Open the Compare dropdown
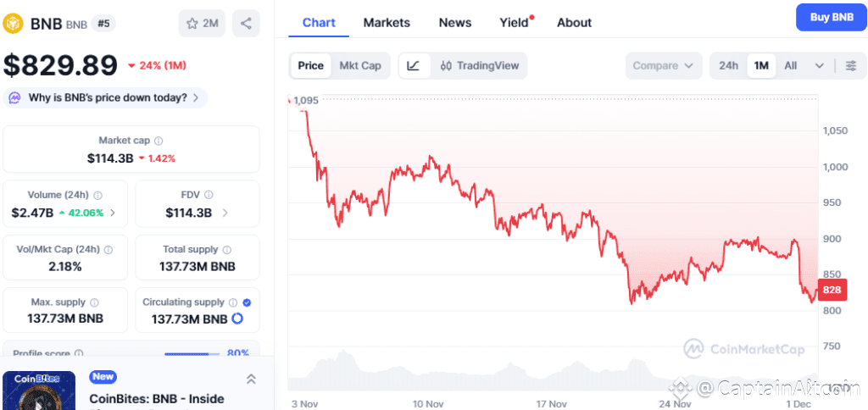The height and width of the screenshot is (410, 868). pyautogui.click(x=664, y=65)
